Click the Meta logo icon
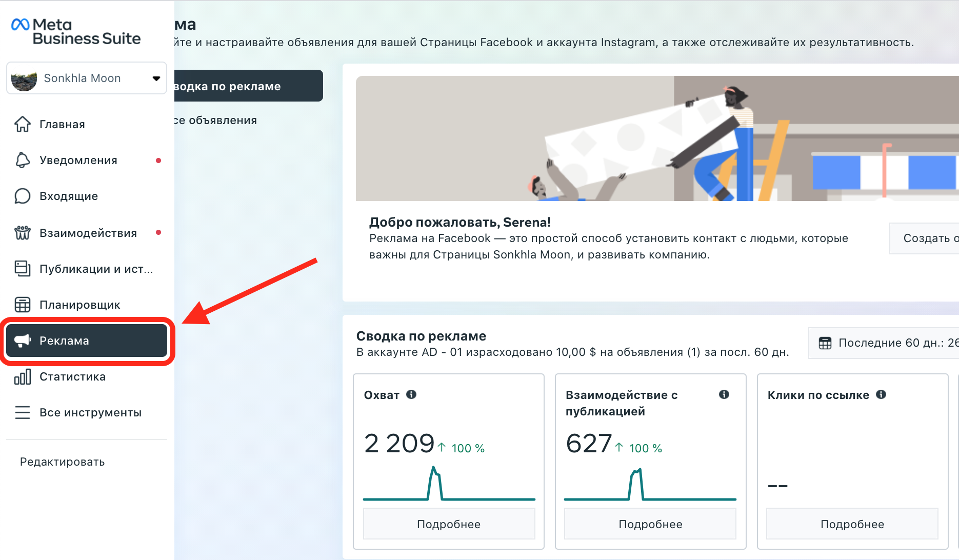Screen dimensions: 959x560 pos(21,25)
